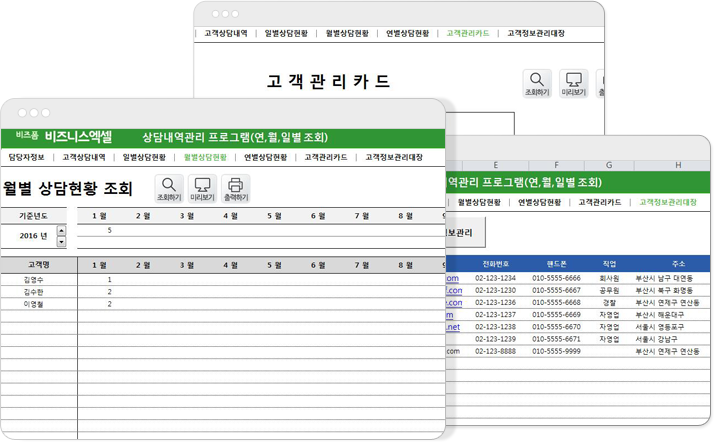Open 연별상담현황 tab in front window
Image resolution: width=714 pixels, height=442 pixels.
[265, 157]
